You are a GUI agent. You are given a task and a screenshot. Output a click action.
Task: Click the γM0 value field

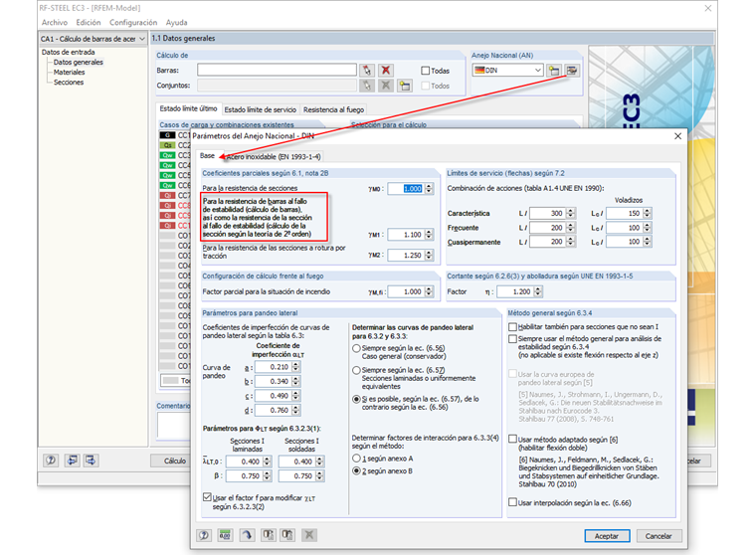[x=406, y=189]
